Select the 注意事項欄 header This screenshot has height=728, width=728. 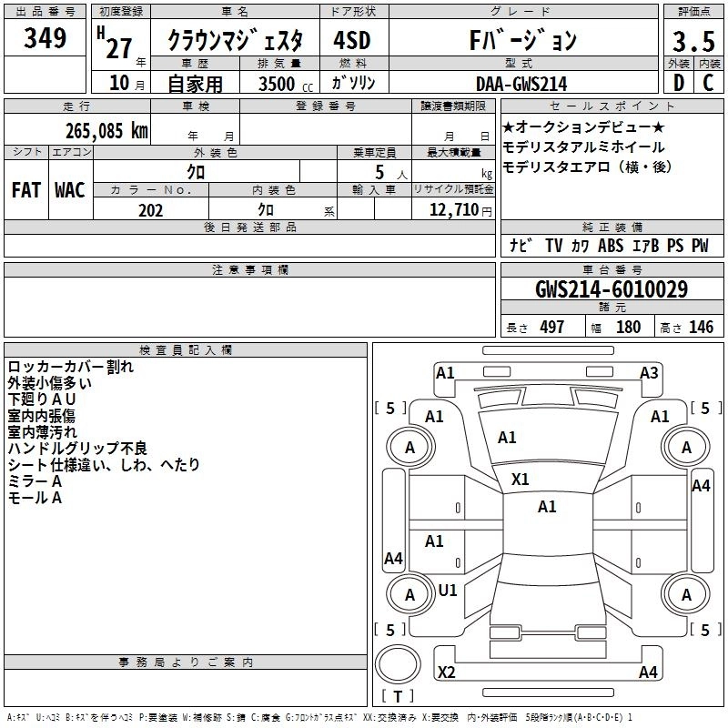click(x=249, y=269)
